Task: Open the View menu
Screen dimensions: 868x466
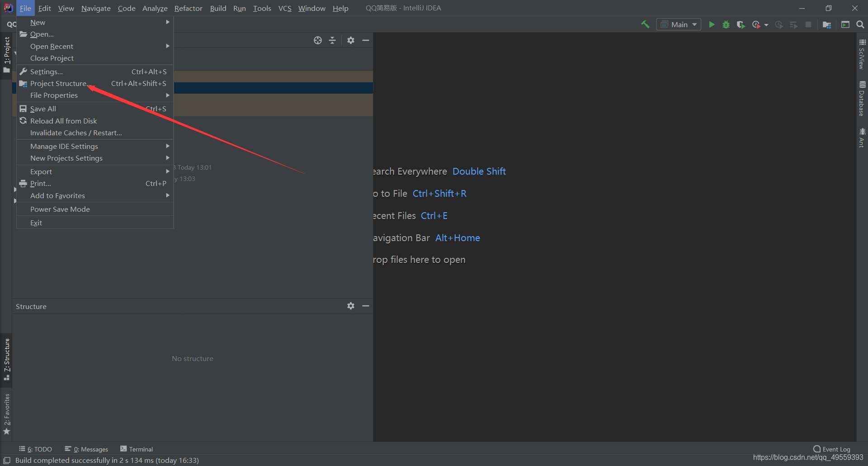Action: [x=66, y=8]
